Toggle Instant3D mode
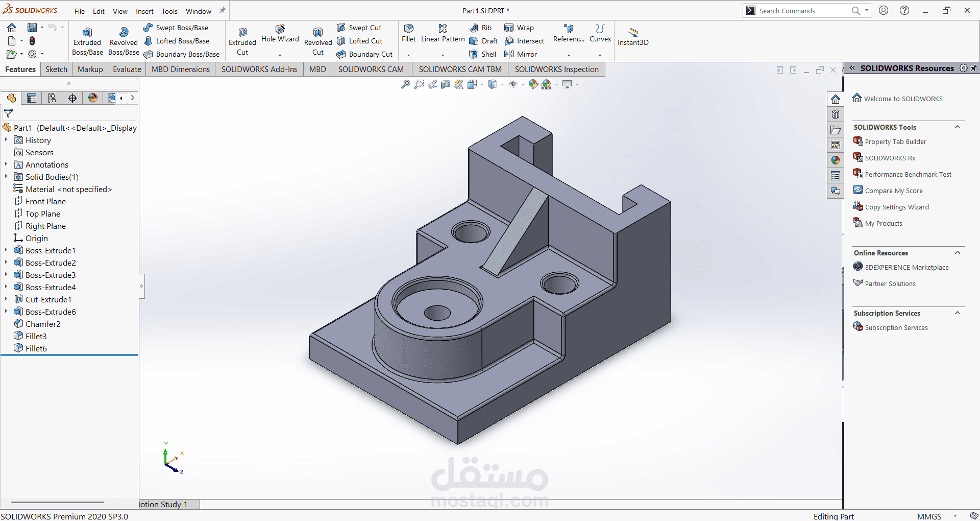980x521 pixels. (633, 36)
